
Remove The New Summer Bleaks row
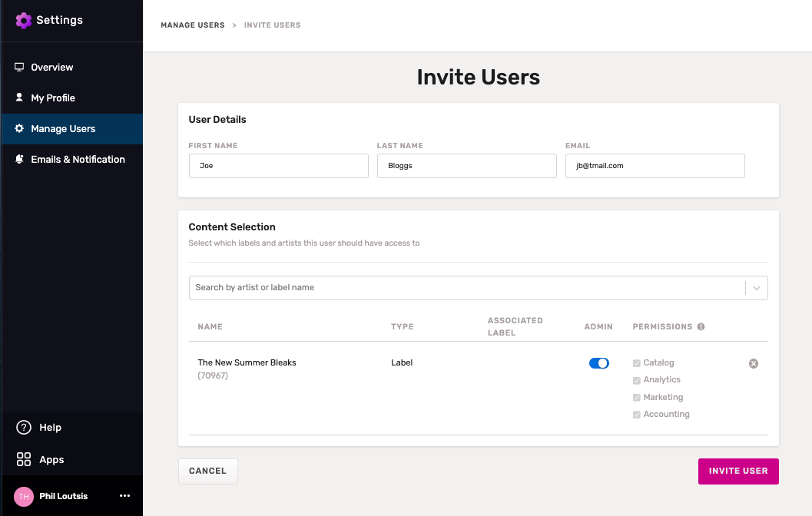point(754,363)
